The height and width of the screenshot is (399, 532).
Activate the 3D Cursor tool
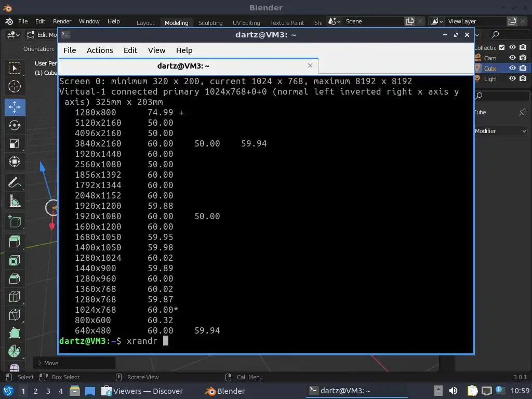15,87
